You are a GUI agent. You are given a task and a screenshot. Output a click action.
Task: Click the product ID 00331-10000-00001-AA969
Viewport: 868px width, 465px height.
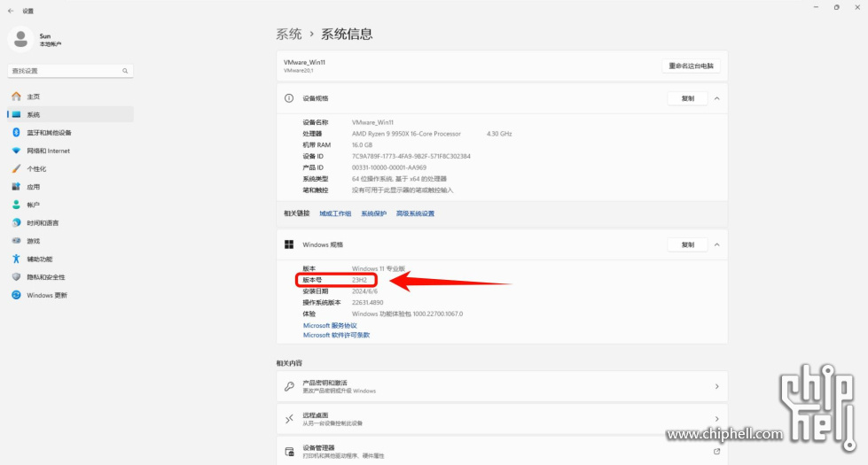point(389,167)
